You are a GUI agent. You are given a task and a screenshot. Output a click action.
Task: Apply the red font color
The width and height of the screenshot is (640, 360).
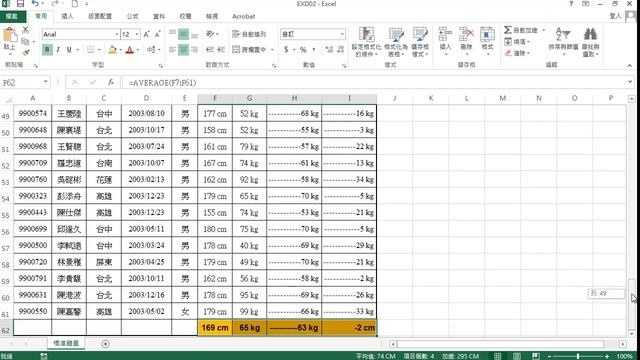tap(129, 50)
